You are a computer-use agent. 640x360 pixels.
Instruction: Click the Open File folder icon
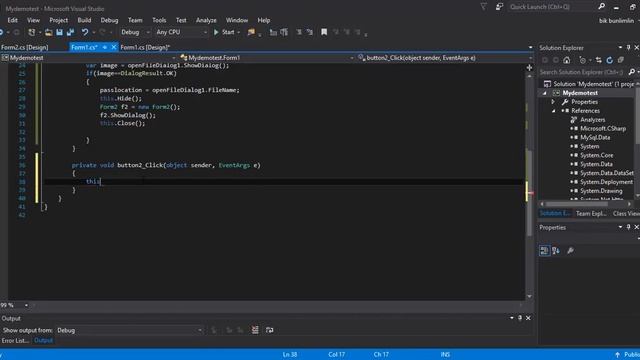pyautogui.click(x=49, y=32)
